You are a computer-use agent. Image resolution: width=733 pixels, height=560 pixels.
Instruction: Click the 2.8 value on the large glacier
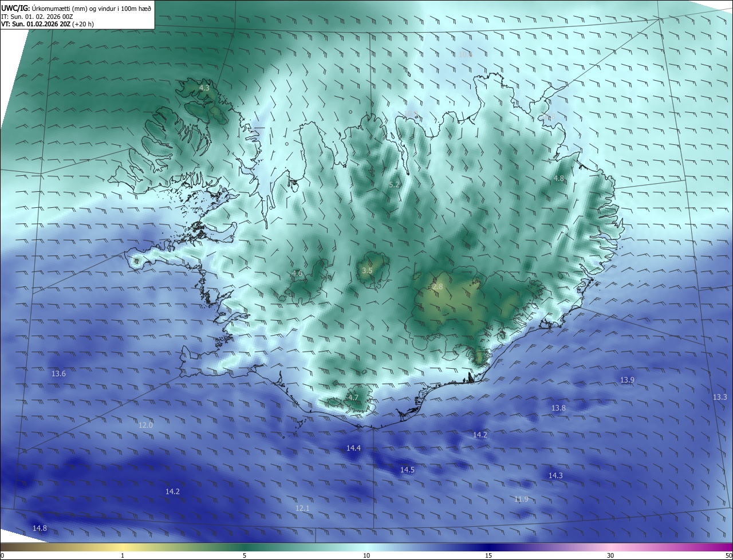[438, 286]
